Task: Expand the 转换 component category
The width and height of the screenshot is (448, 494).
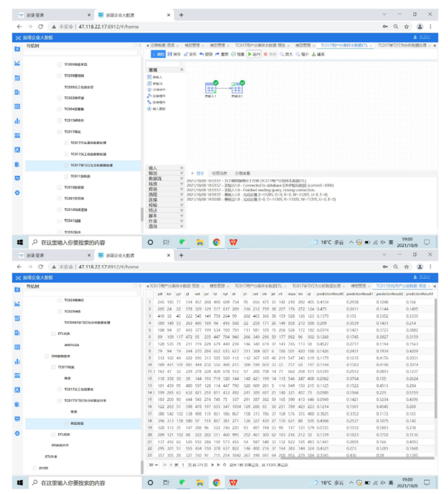Action: pyautogui.click(x=153, y=183)
